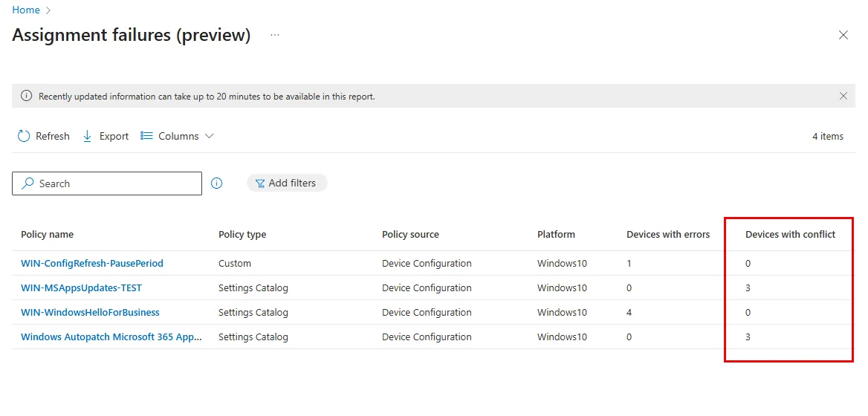Click inside the Search input field

(107, 183)
